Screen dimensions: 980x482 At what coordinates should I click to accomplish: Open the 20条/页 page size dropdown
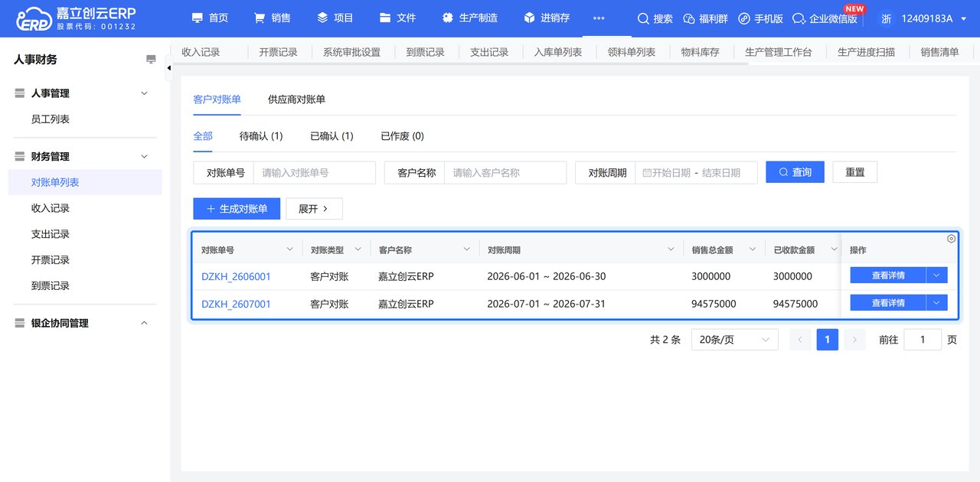pyautogui.click(x=734, y=340)
